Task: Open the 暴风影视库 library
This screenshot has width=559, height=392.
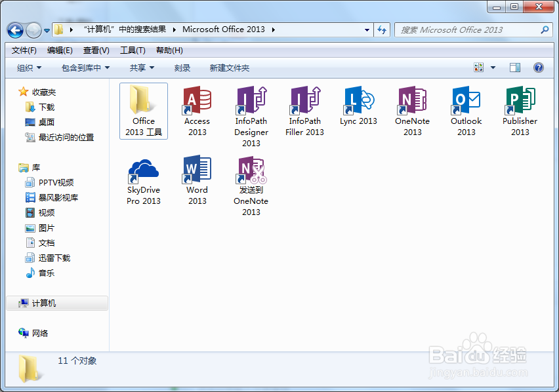Action: pyautogui.click(x=52, y=197)
